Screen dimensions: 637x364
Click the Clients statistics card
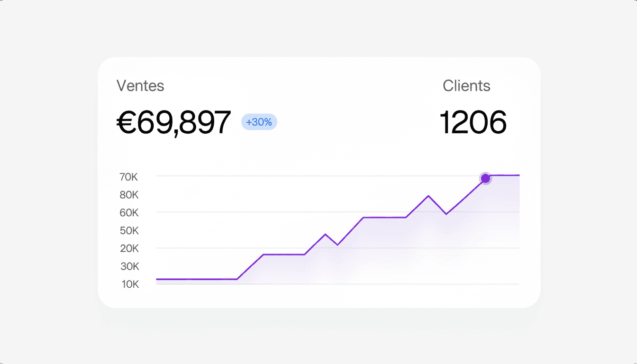pyautogui.click(x=474, y=104)
